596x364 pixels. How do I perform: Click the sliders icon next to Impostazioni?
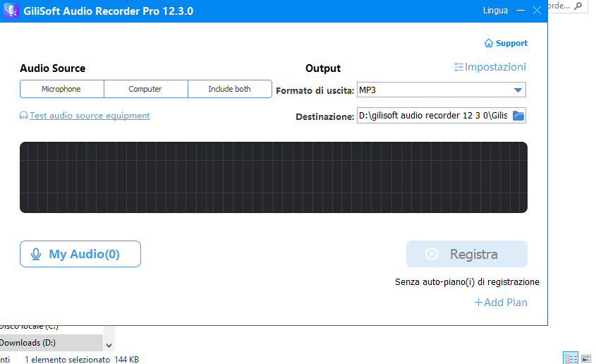point(458,67)
